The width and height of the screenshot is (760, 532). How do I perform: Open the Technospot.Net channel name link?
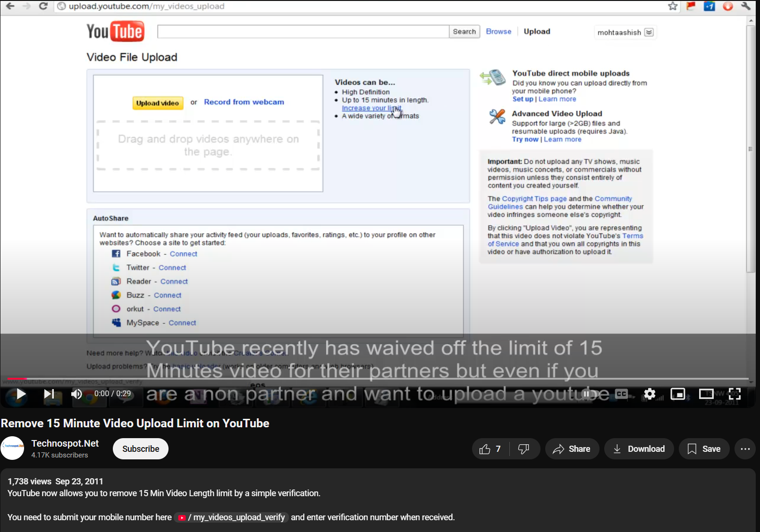tap(65, 443)
